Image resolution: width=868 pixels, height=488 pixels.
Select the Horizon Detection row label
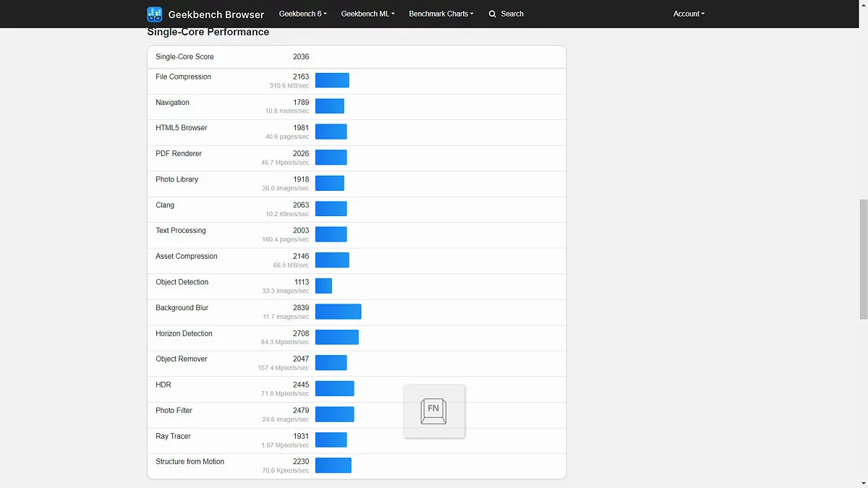184,333
